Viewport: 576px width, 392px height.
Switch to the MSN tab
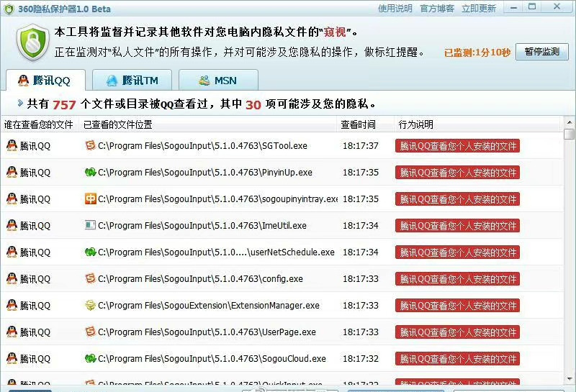(x=218, y=80)
